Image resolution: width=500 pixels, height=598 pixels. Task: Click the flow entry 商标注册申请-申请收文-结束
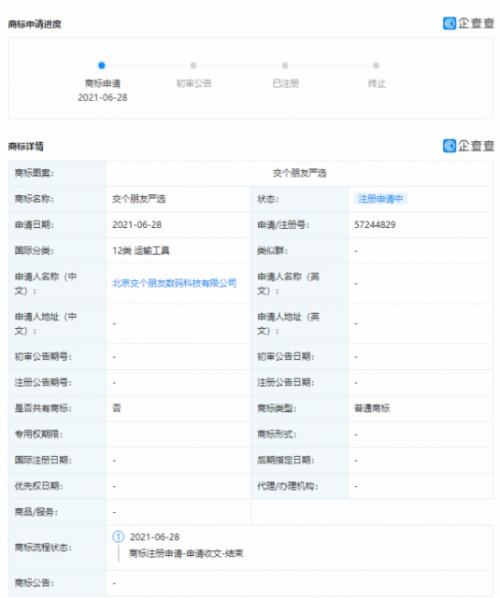coord(186,553)
